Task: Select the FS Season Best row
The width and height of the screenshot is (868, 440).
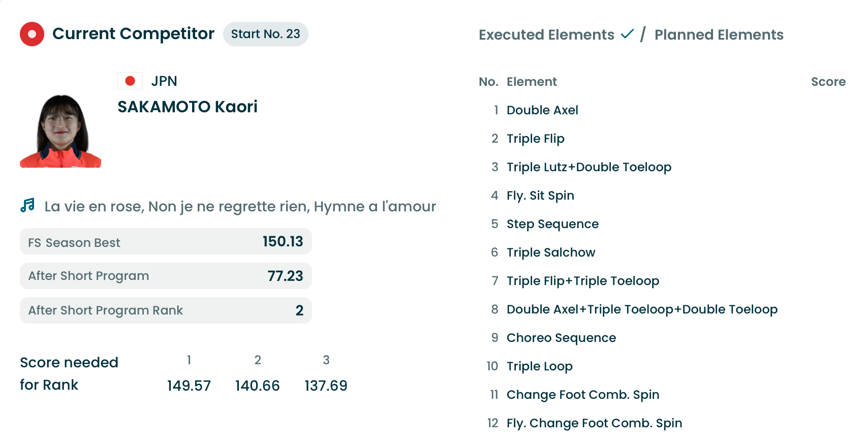Action: pyautogui.click(x=166, y=242)
